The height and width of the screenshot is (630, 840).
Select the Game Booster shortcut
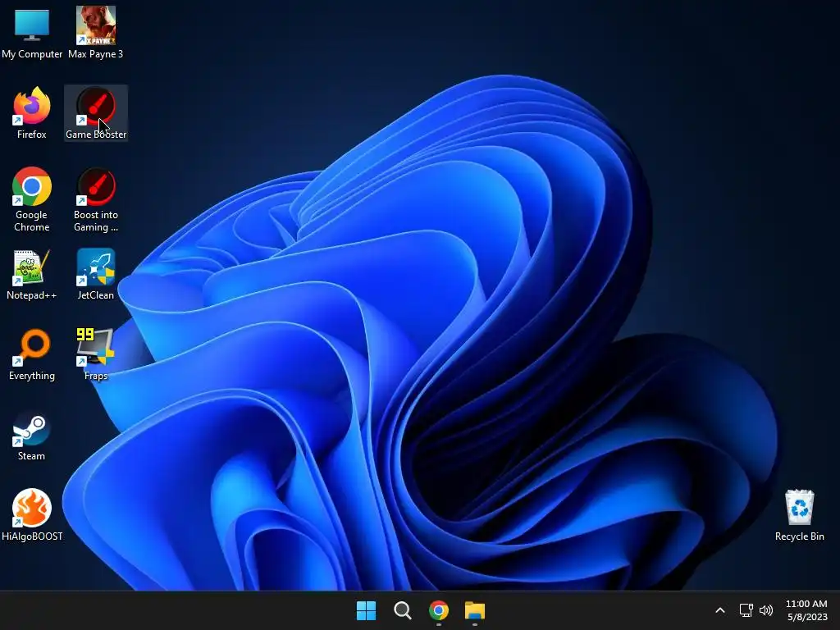click(96, 113)
